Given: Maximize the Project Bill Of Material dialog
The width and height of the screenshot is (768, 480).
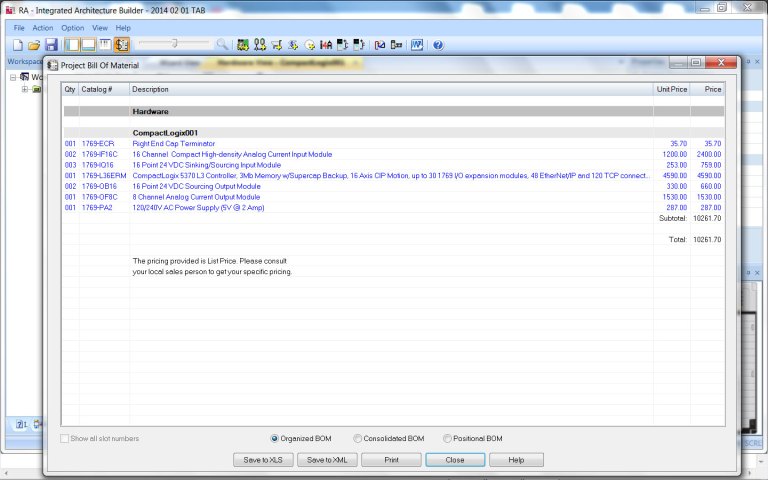Looking at the screenshot, I should [695, 62].
